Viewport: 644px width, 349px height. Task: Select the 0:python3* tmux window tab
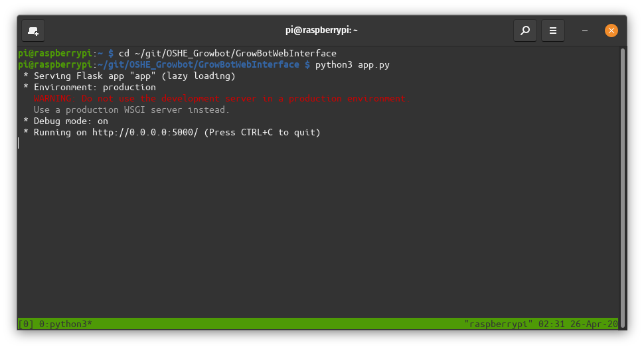point(65,324)
